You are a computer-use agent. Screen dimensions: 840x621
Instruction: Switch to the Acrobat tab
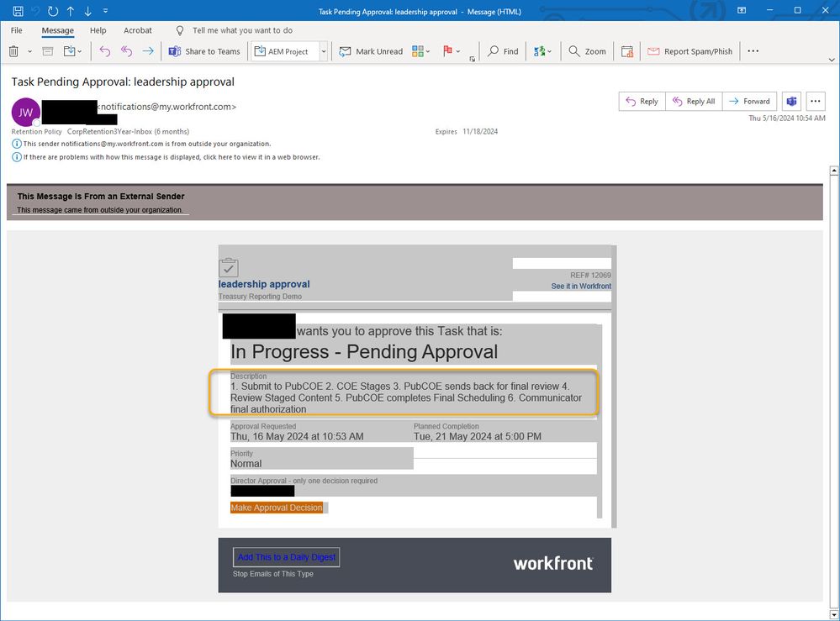138,30
